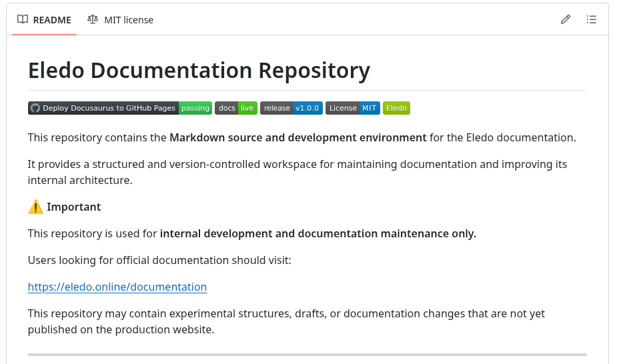
Task: Click the bold text 'Important'
Action: pyautogui.click(x=74, y=207)
